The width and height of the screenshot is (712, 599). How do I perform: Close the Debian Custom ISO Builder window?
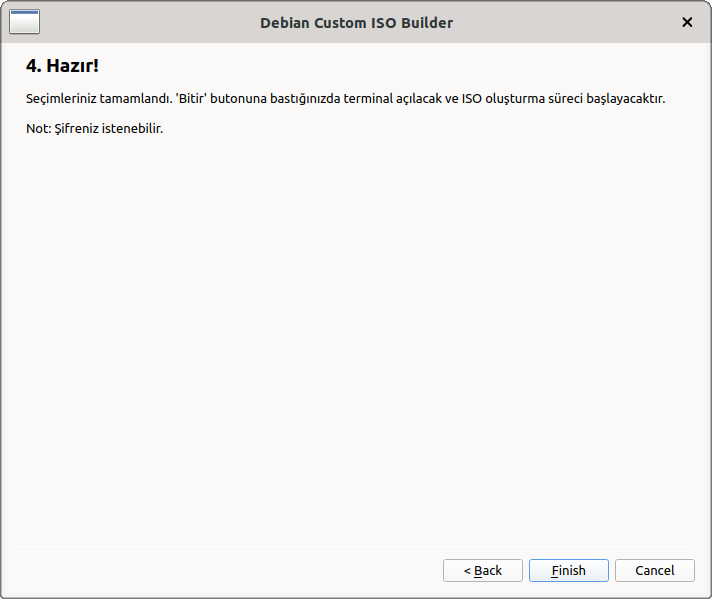(x=687, y=22)
